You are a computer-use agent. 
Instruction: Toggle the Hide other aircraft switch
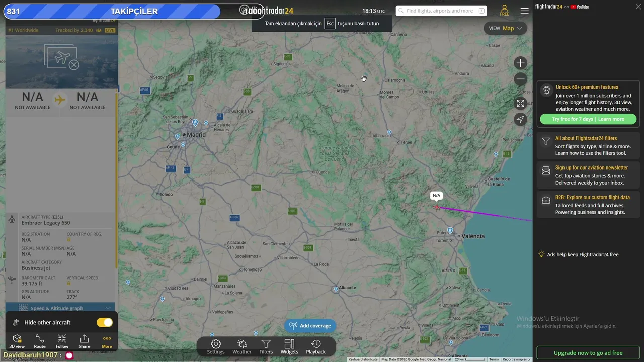click(x=105, y=322)
